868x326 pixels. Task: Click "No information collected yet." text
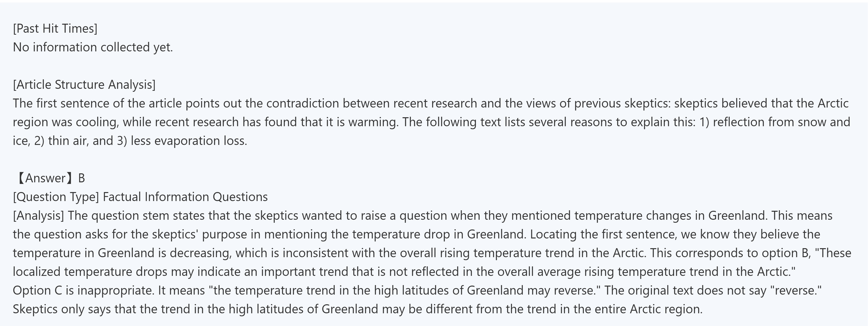[x=93, y=47]
